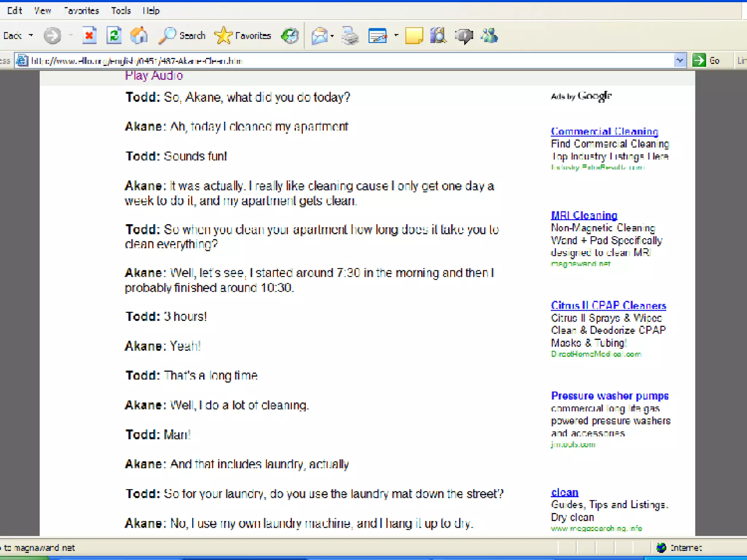Click the Play Audio link

154,75
